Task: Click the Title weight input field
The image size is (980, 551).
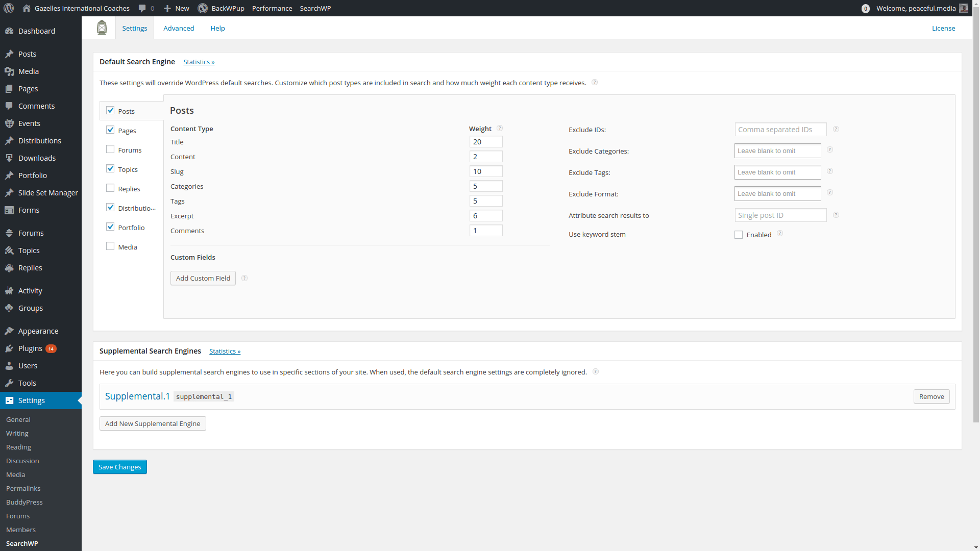Action: (x=485, y=142)
